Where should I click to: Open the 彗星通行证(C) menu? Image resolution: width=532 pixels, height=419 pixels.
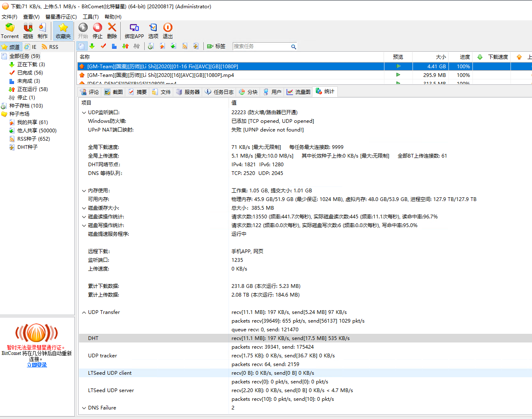pos(61,17)
